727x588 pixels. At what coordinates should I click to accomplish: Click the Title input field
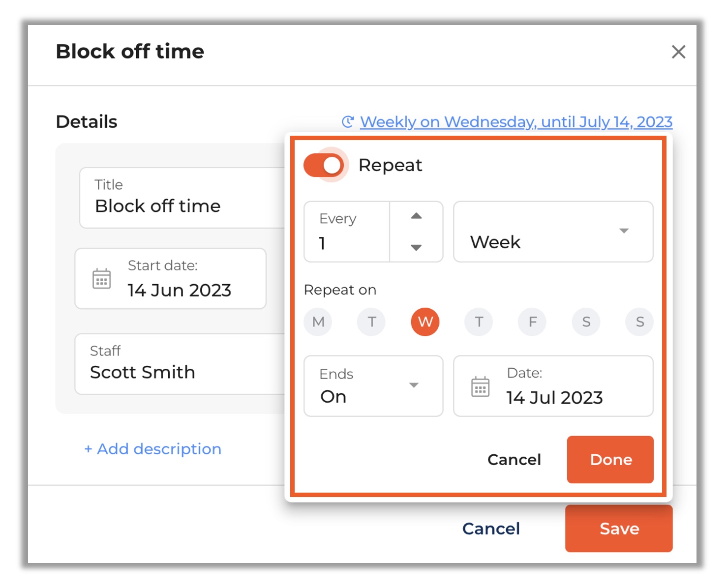(183, 198)
